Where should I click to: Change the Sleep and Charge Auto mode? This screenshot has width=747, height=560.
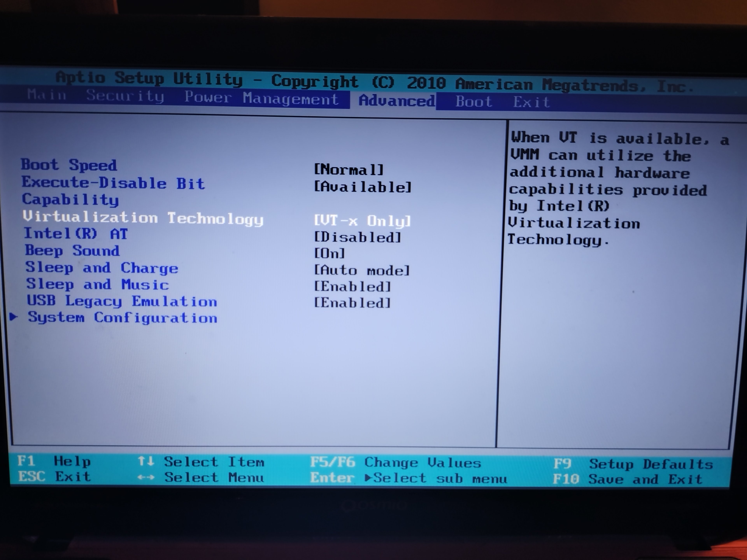[x=362, y=270]
